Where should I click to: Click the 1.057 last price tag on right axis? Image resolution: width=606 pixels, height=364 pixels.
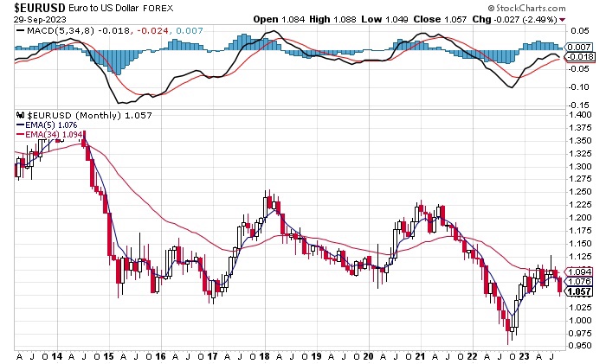click(x=577, y=291)
